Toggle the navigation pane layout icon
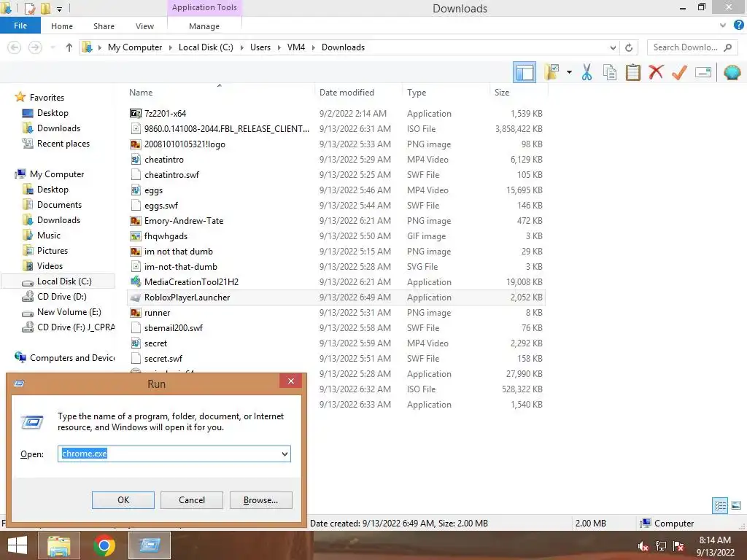Viewport: 747px width, 560px height. tap(524, 72)
